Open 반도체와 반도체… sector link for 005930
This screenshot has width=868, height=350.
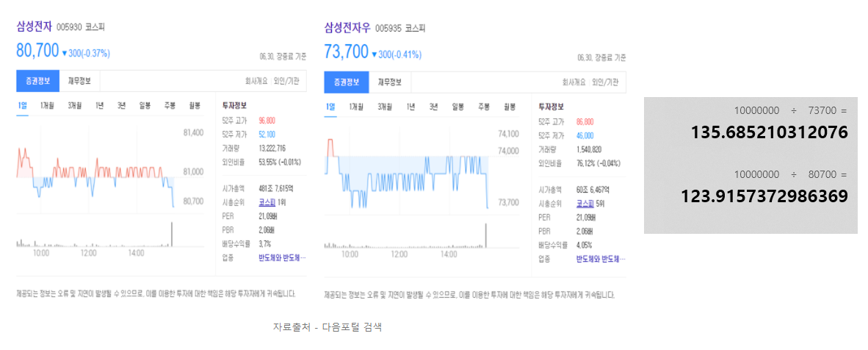coord(282,258)
